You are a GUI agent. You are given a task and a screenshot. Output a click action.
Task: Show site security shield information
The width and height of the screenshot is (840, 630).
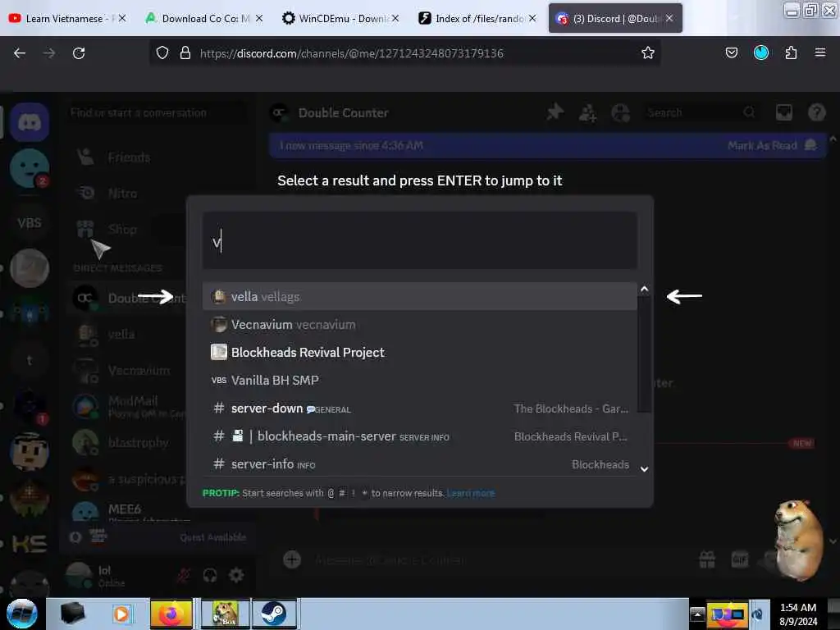[162, 52]
